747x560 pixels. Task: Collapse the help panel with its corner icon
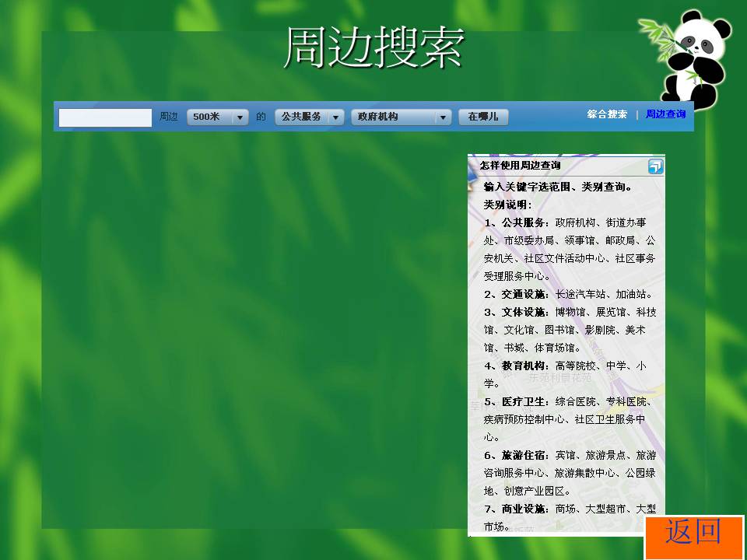coord(655,166)
